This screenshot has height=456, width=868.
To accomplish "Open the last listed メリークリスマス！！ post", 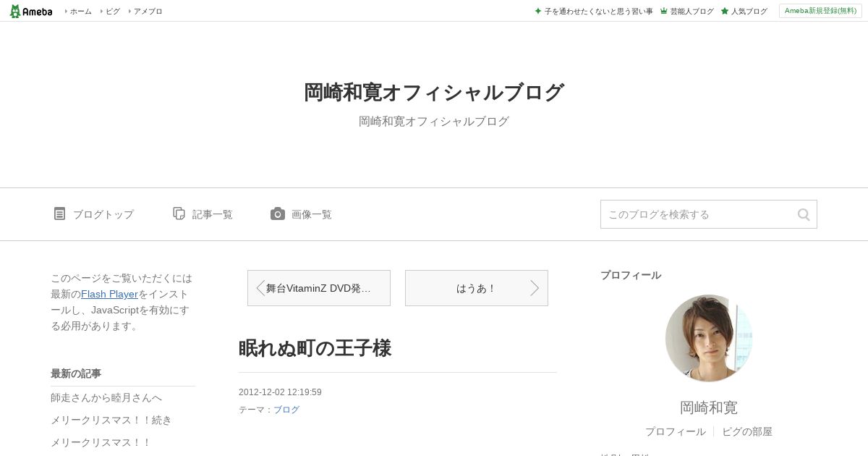I will (x=101, y=442).
